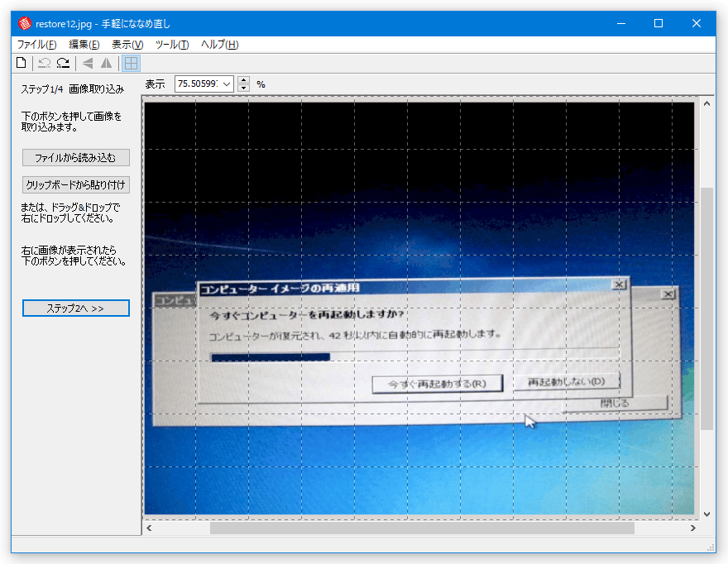Click the loaded photo in the canvas

coord(419,308)
